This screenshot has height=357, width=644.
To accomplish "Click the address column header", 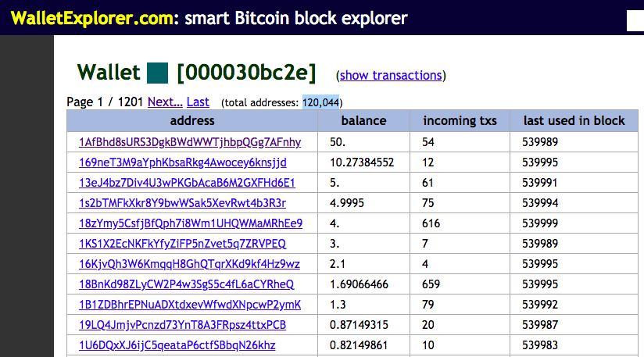I will point(192,120).
